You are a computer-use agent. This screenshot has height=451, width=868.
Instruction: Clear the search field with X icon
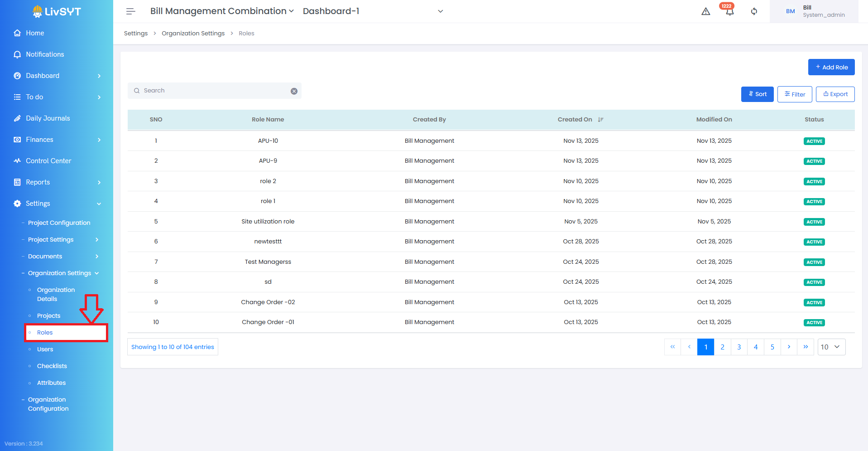point(294,91)
